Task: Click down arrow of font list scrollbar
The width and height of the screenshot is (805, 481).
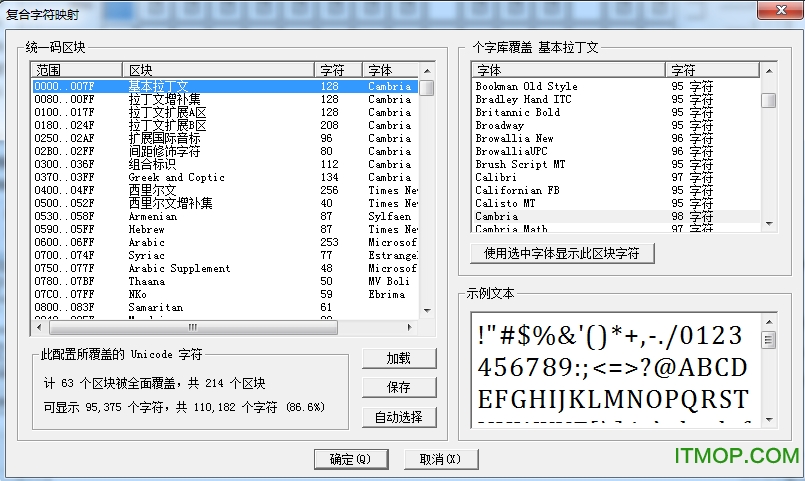Action: (769, 223)
